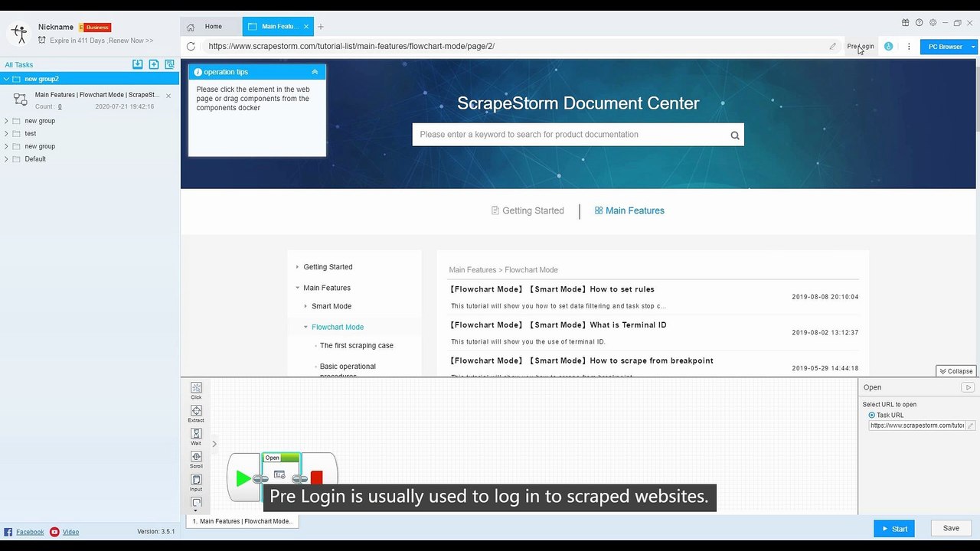Edit the URL with the pencil icon
The width and height of the screenshot is (980, 551).
click(833, 46)
